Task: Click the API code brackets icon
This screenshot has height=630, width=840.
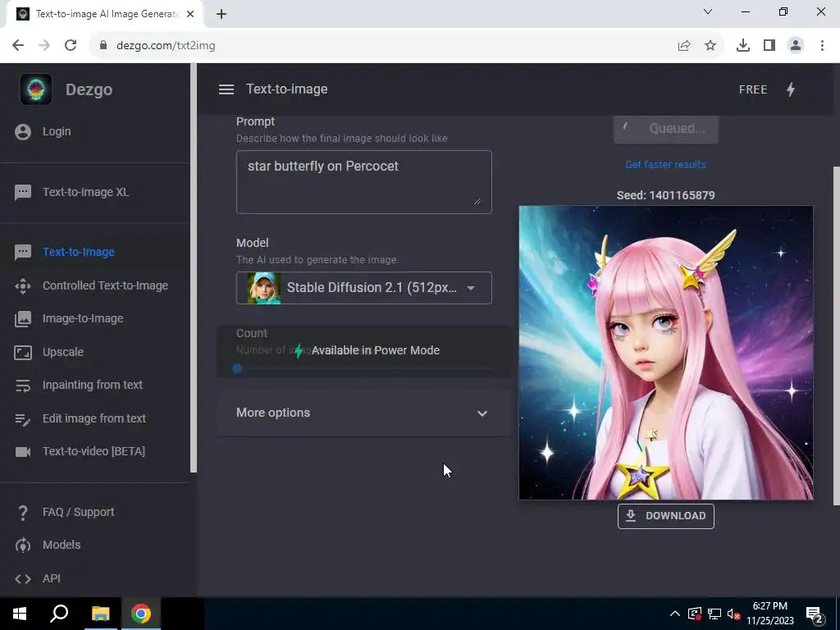Action: click(23, 578)
